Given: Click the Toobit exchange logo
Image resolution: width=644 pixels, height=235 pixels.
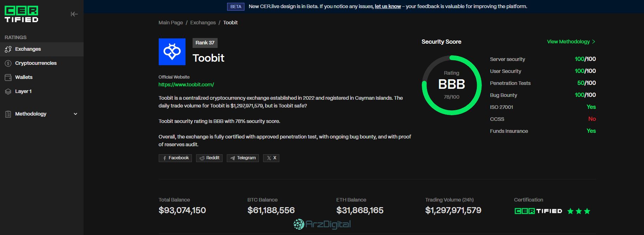Looking at the screenshot, I should (172, 52).
